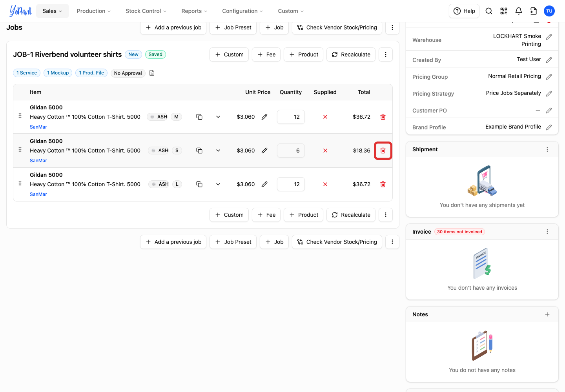
Task: Delete the Gildan 5000 ASH M line item
Action: click(x=383, y=117)
